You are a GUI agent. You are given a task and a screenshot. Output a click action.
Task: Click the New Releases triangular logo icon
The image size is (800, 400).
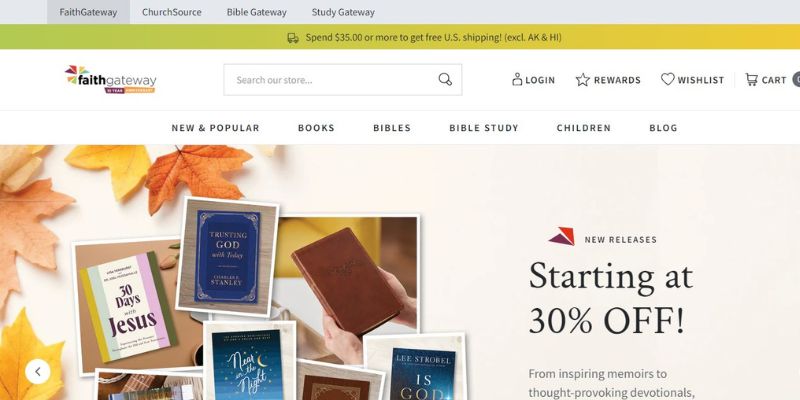point(561,236)
